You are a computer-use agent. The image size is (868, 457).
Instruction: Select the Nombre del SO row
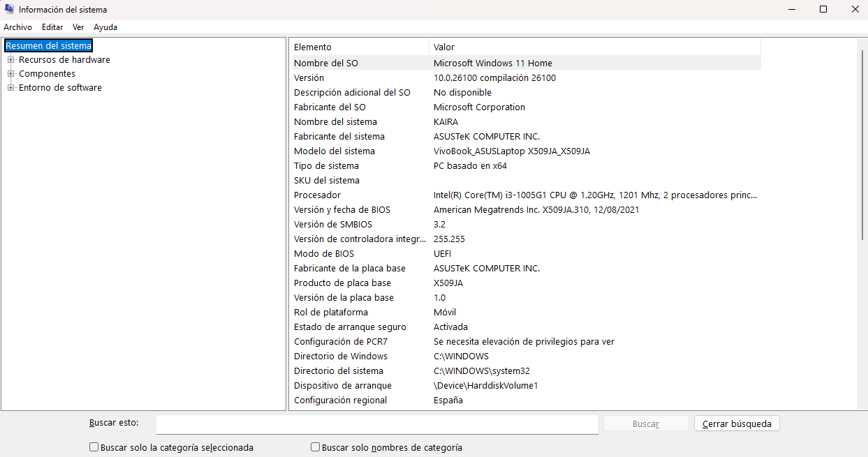point(525,63)
